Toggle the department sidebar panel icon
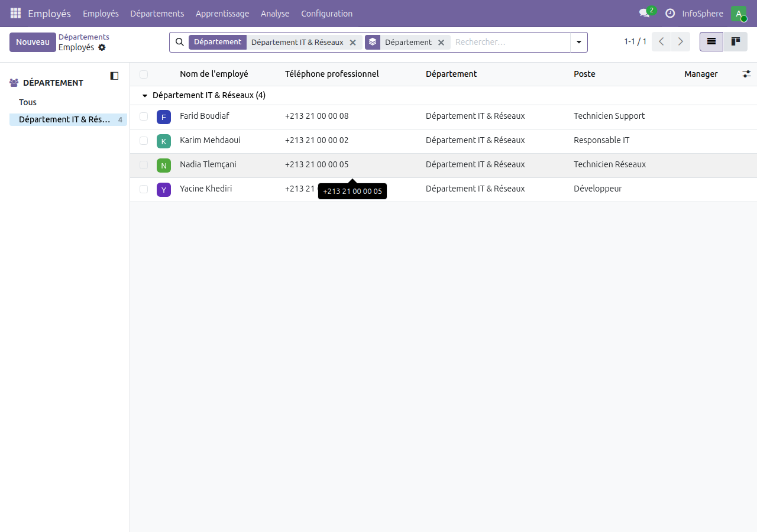 click(114, 76)
